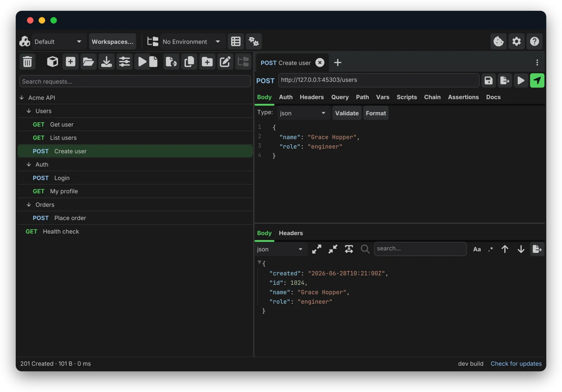Click the save request floppy icon
Screen dimensions: 562x392
(488, 80)
